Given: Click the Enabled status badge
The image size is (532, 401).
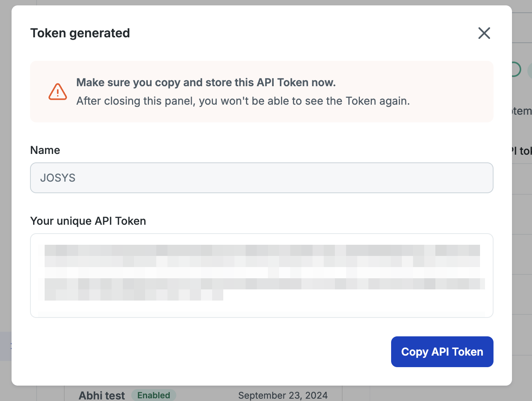Looking at the screenshot, I should point(154,395).
